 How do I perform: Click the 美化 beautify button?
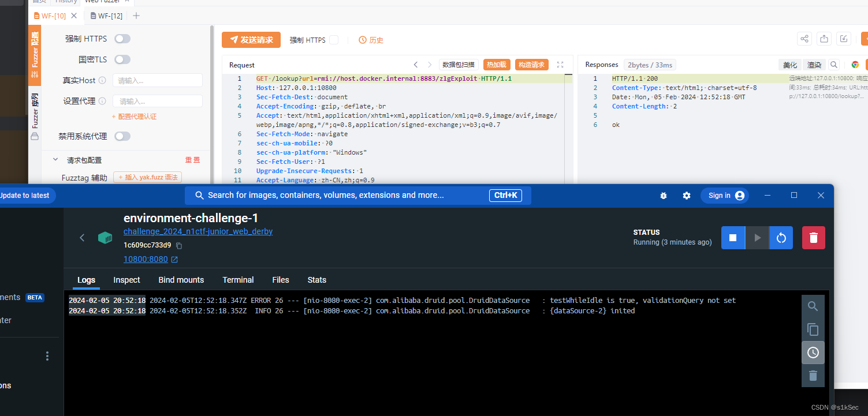(789, 65)
